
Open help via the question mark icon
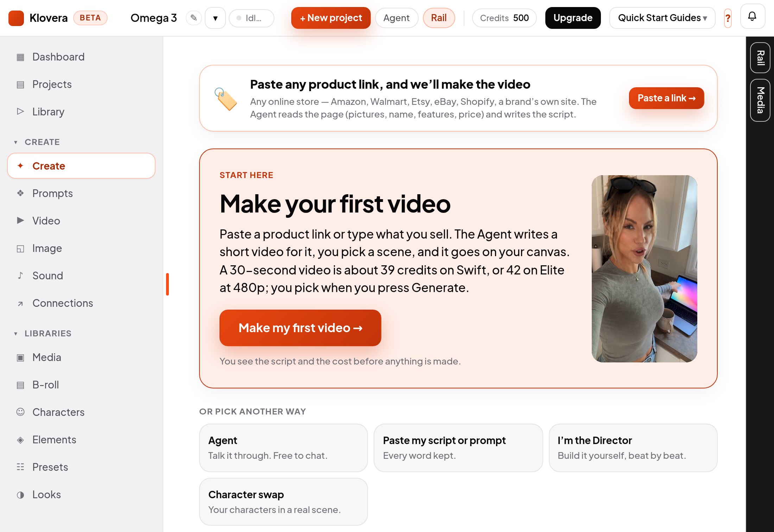728,18
